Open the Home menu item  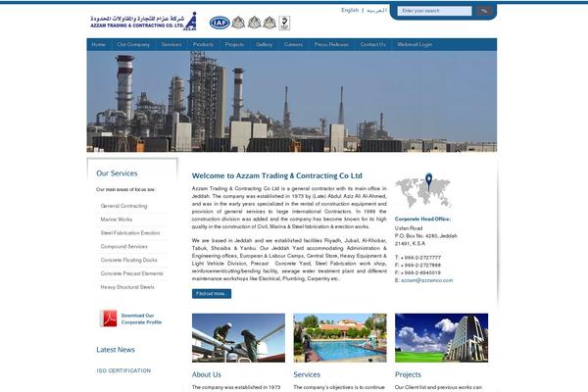(99, 44)
